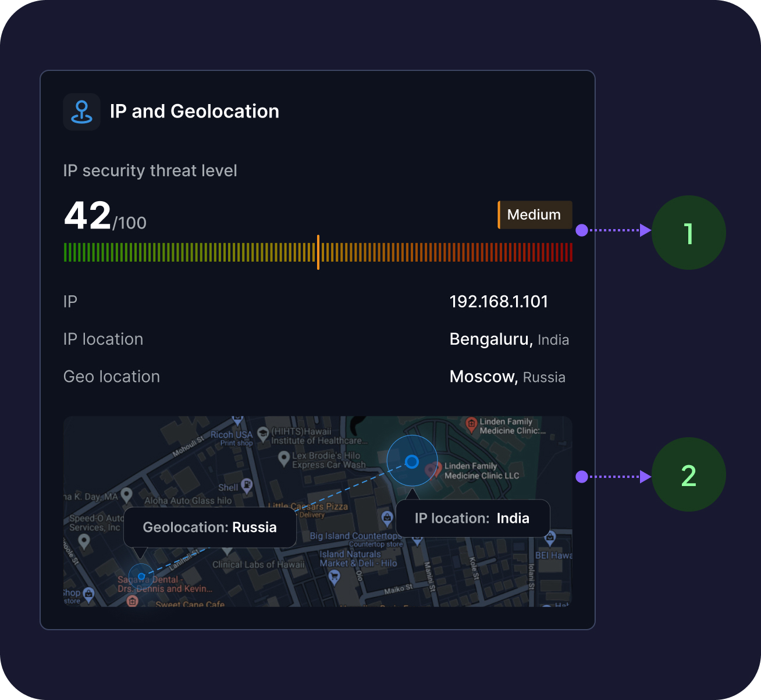The height and width of the screenshot is (700, 761).
Task: Click the 'Geolocation: Russia' tooltip
Action: pyautogui.click(x=209, y=527)
